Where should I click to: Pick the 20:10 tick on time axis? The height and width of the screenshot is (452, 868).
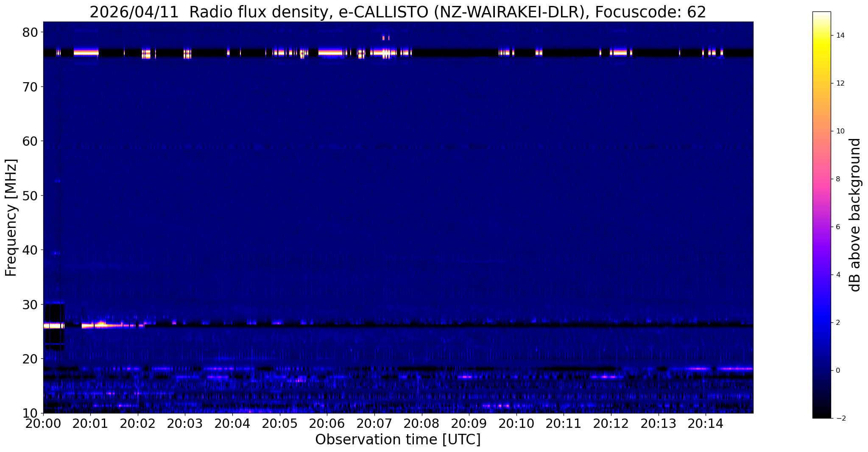point(516,424)
